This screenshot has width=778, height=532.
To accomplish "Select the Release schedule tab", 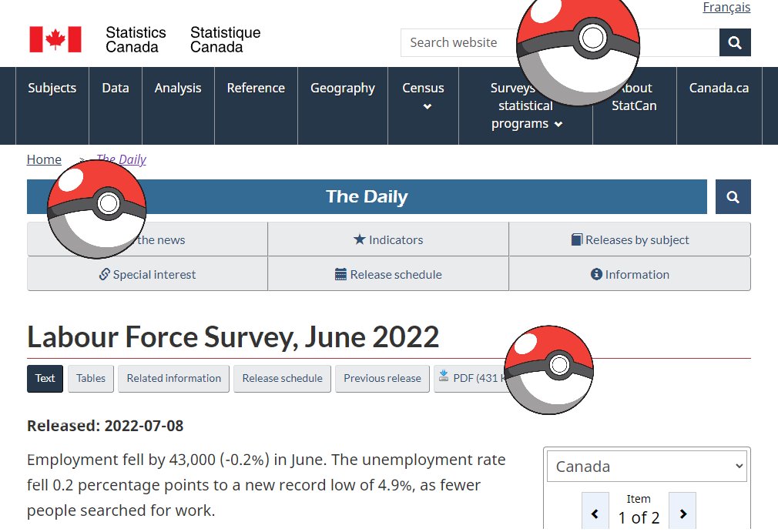I will click(x=283, y=378).
